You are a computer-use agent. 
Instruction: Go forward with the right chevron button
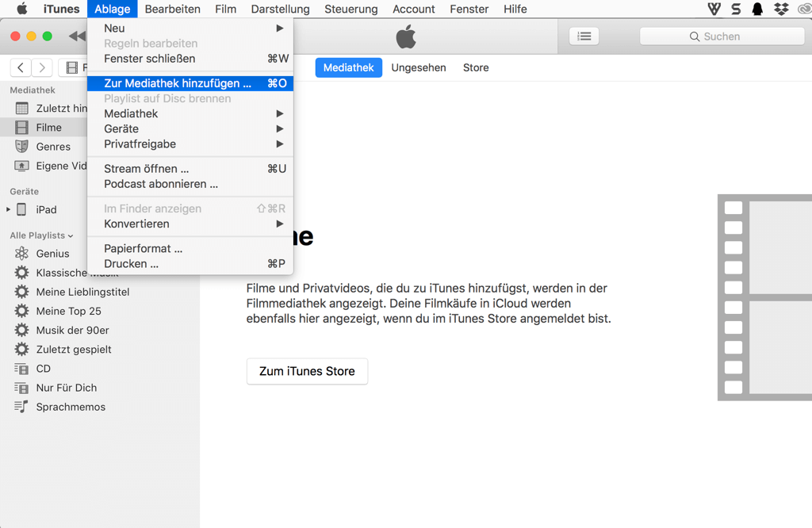click(42, 67)
